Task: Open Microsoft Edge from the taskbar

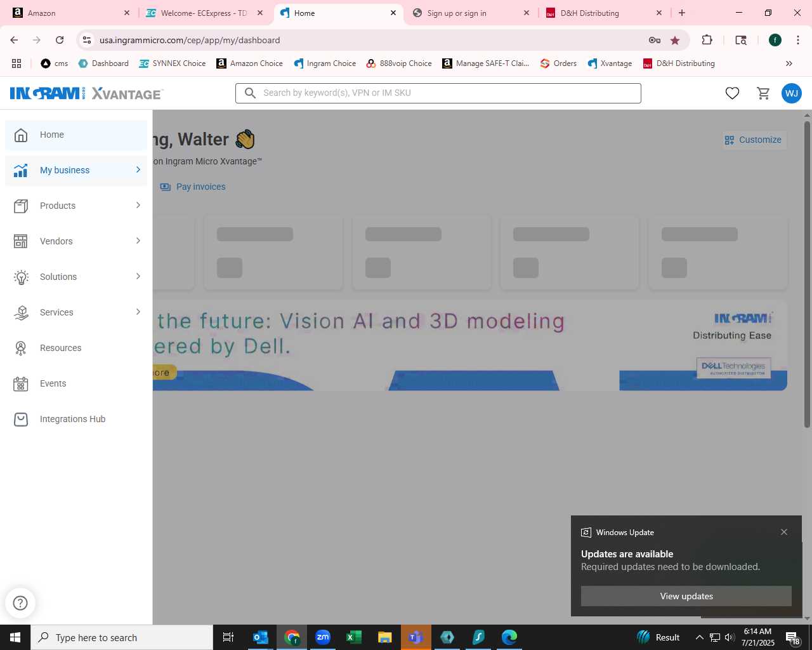Action: pyautogui.click(x=509, y=637)
